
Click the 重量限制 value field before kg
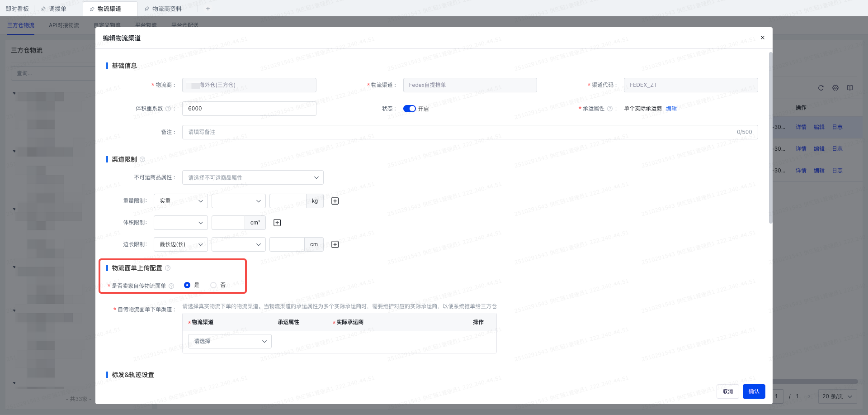[x=288, y=201]
